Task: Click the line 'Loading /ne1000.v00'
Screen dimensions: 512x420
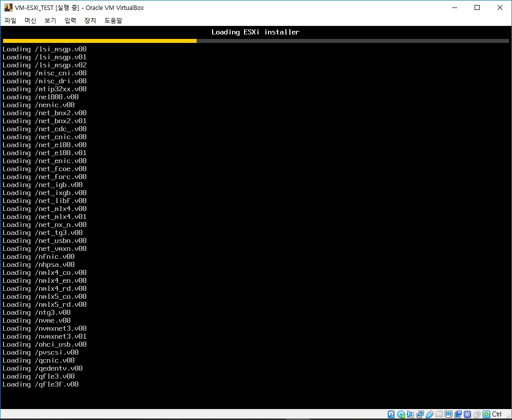Action: (40, 97)
